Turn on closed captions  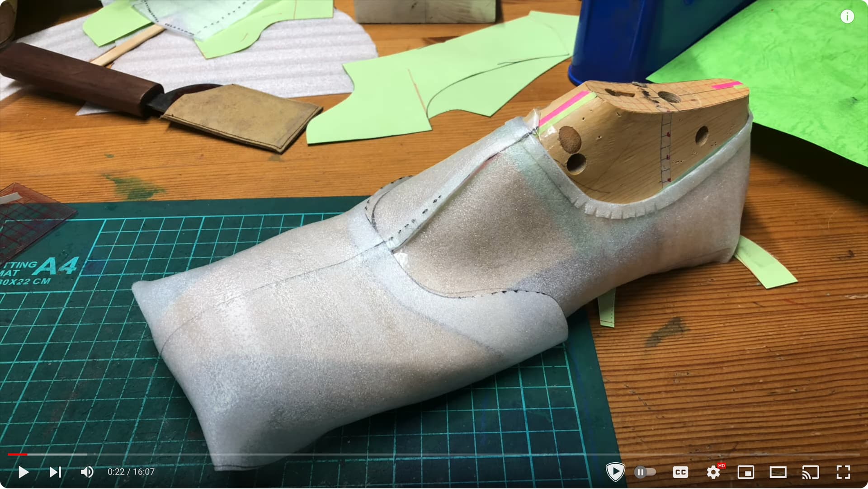pyautogui.click(x=680, y=472)
